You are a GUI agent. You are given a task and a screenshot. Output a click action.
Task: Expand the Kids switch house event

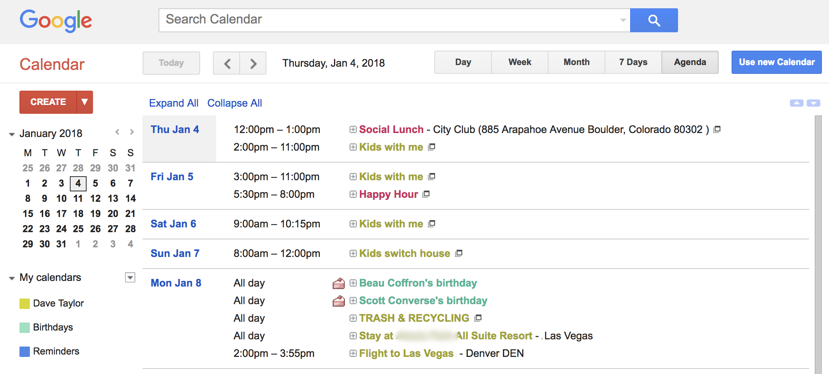coord(353,253)
